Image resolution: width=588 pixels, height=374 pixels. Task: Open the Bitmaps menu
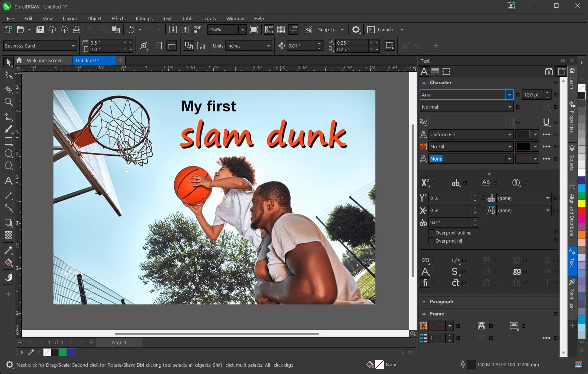click(x=144, y=18)
